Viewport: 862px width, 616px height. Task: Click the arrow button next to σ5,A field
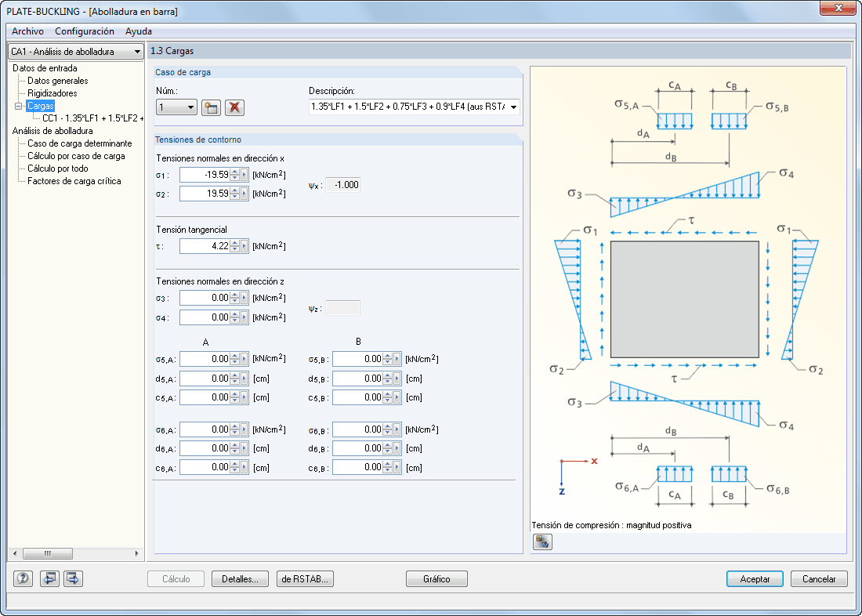(x=244, y=359)
